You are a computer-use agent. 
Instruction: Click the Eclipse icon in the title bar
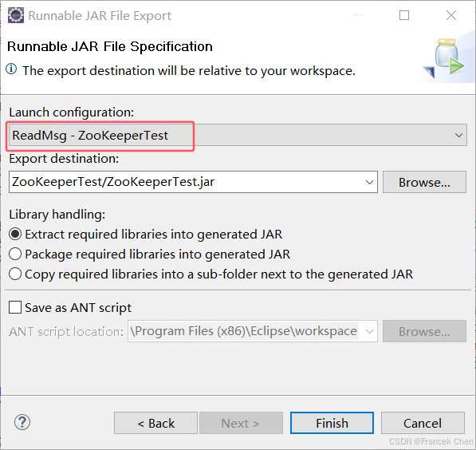pyautogui.click(x=16, y=15)
